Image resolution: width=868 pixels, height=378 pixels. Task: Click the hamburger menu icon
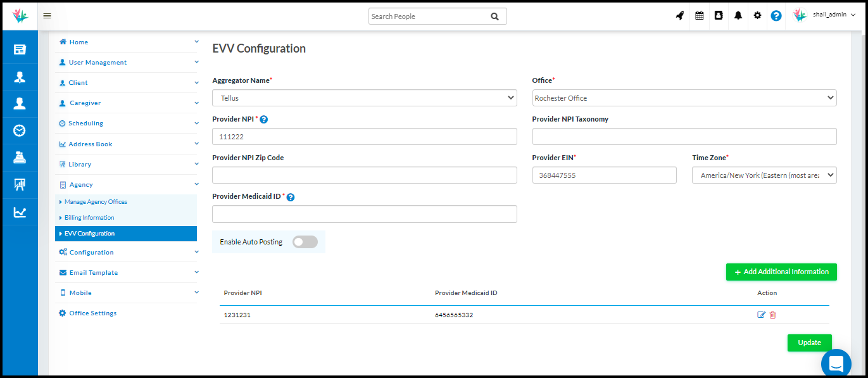(47, 16)
